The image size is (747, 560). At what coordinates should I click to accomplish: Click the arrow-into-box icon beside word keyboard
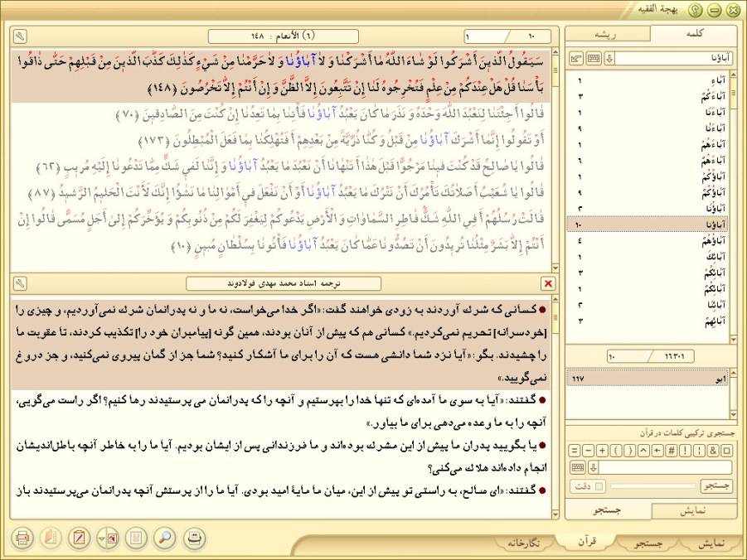pyautogui.click(x=576, y=59)
